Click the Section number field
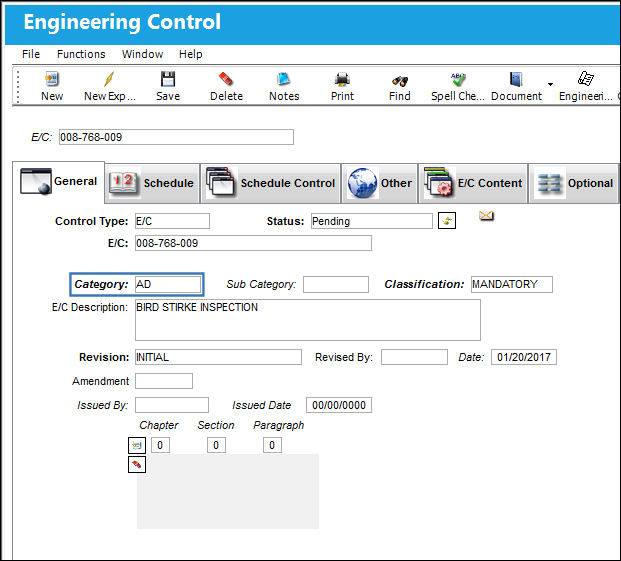 click(x=216, y=445)
